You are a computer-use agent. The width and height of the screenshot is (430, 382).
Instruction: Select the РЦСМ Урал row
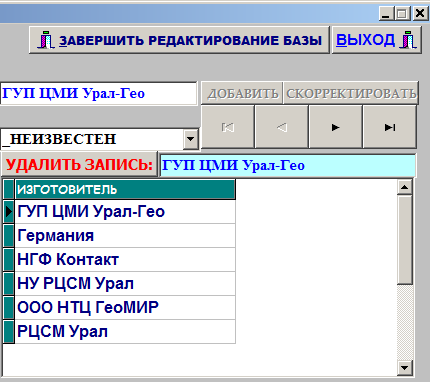point(125,332)
